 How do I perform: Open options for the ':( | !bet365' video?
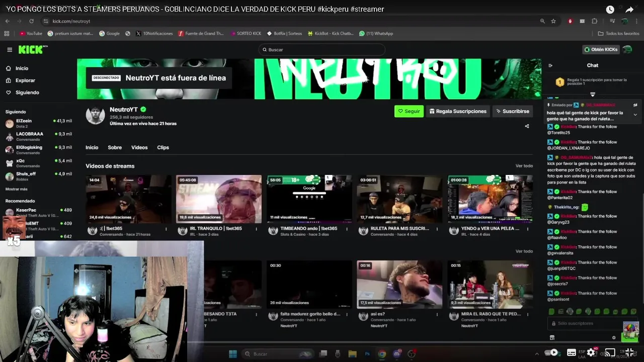166,229
